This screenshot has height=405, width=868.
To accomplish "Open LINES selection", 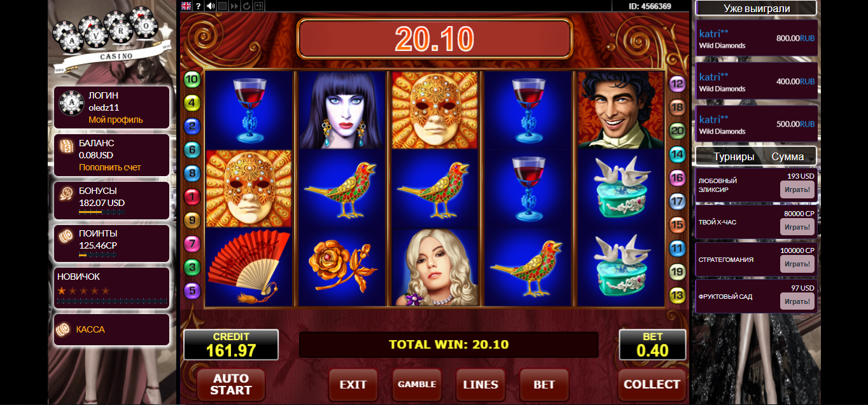I will [x=480, y=384].
